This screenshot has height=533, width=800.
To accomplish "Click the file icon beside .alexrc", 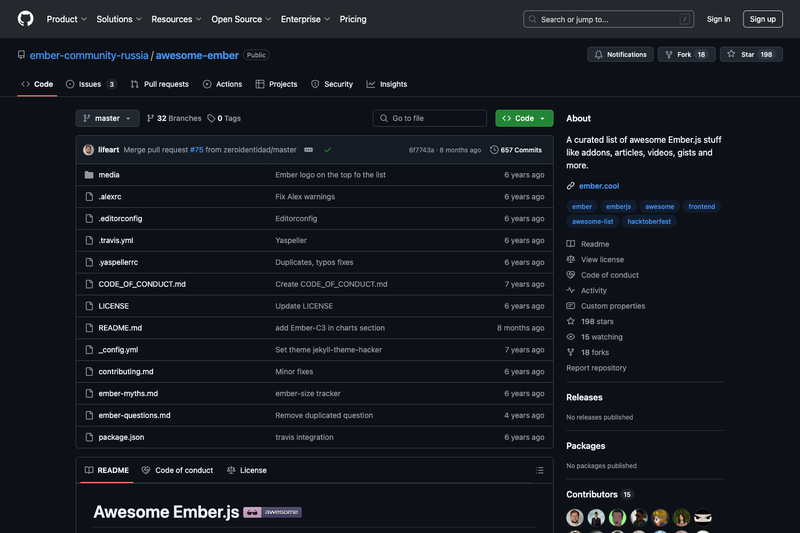I will click(x=89, y=197).
